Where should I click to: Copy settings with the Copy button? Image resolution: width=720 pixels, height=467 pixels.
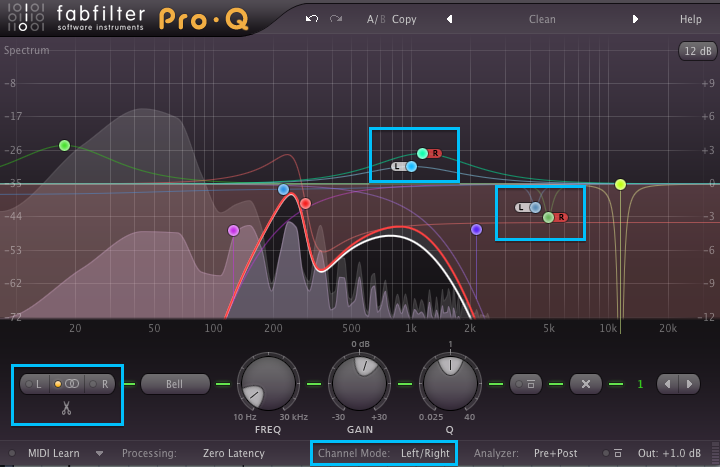click(404, 19)
